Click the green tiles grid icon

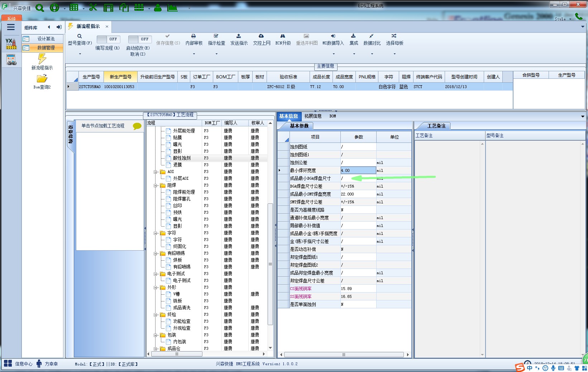click(x=139, y=8)
